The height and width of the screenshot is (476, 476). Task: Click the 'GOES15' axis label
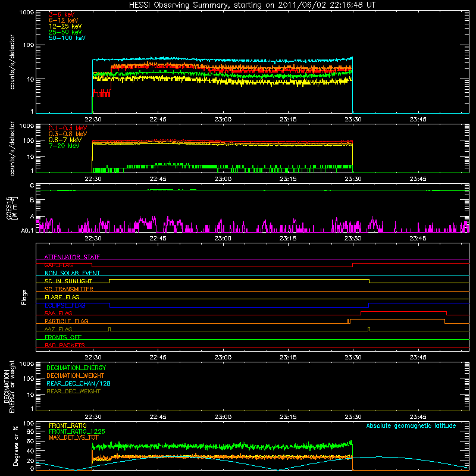[x=9, y=208]
